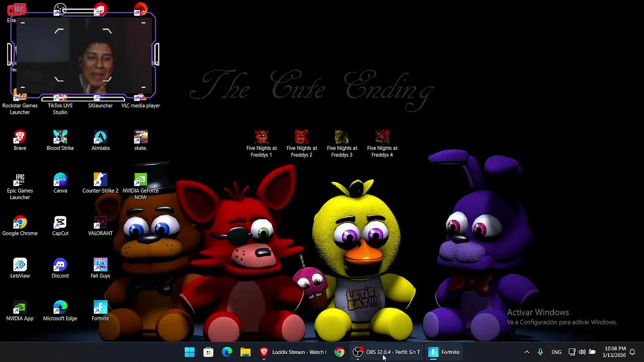Select Five Nights at Freddys 2 icon

pyautogui.click(x=301, y=144)
